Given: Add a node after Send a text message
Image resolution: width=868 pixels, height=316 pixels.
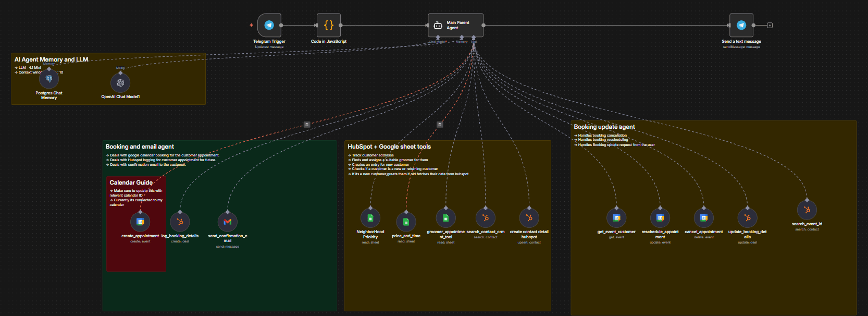Looking at the screenshot, I should 770,25.
